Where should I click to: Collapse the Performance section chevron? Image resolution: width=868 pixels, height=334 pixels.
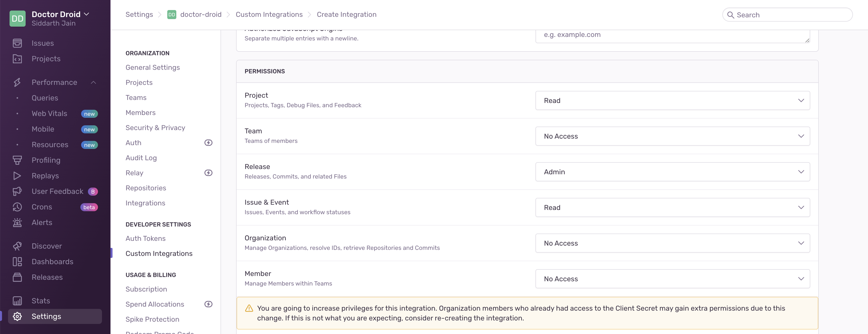[x=93, y=83]
